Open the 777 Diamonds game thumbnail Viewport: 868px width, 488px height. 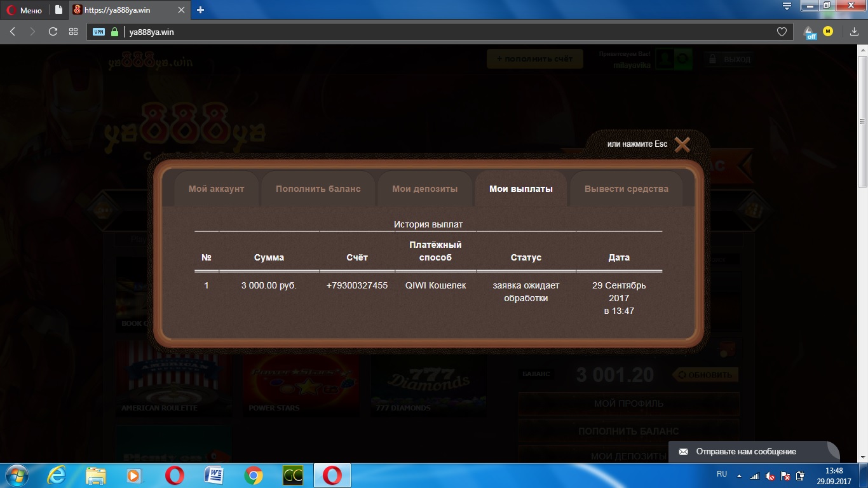click(428, 379)
